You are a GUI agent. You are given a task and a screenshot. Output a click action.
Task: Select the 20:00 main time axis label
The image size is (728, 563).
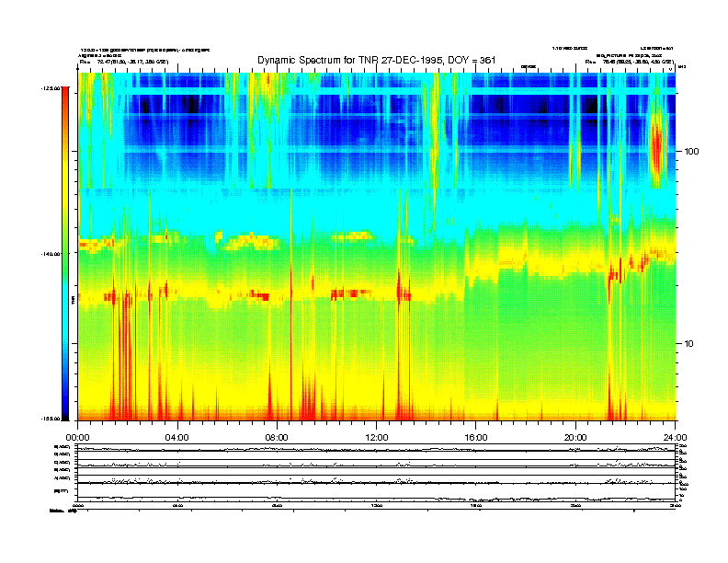point(575,438)
